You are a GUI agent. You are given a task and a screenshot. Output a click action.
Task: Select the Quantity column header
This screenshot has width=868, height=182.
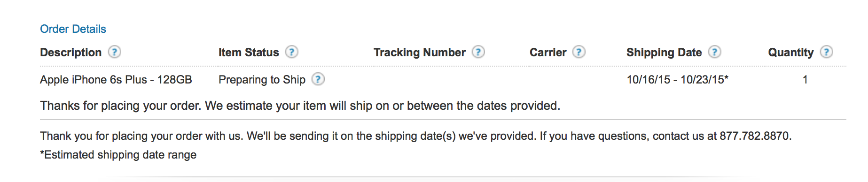pyautogui.click(x=791, y=52)
